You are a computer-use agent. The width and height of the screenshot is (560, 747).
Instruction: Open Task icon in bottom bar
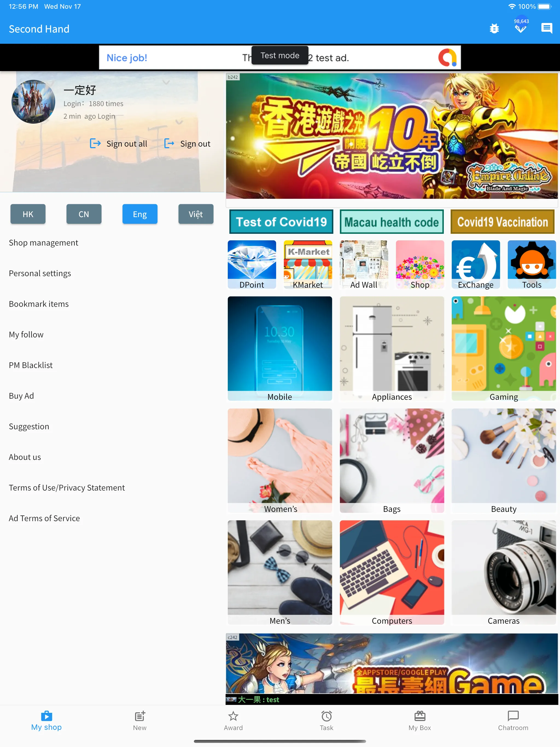tap(326, 719)
